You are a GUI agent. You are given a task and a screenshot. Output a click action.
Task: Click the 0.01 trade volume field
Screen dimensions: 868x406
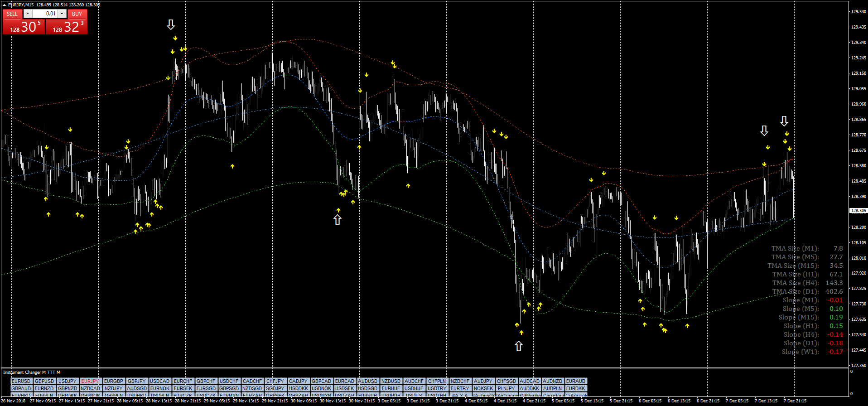click(45, 14)
